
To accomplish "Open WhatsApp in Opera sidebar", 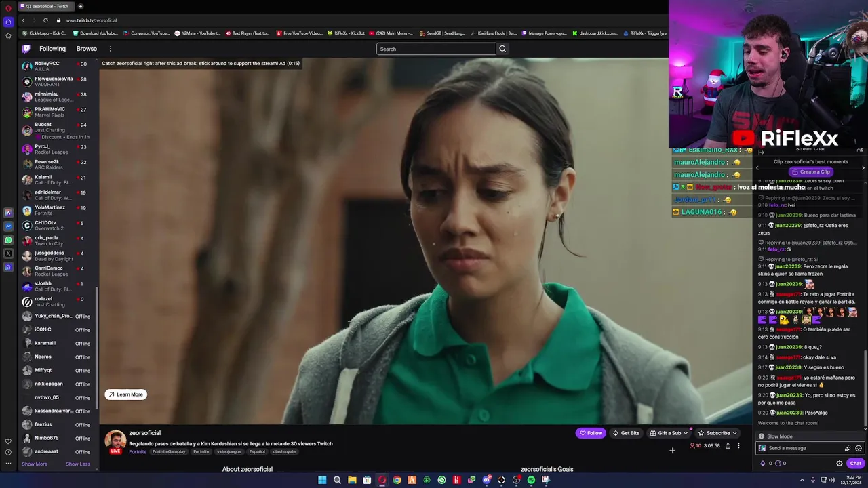I will [8, 240].
